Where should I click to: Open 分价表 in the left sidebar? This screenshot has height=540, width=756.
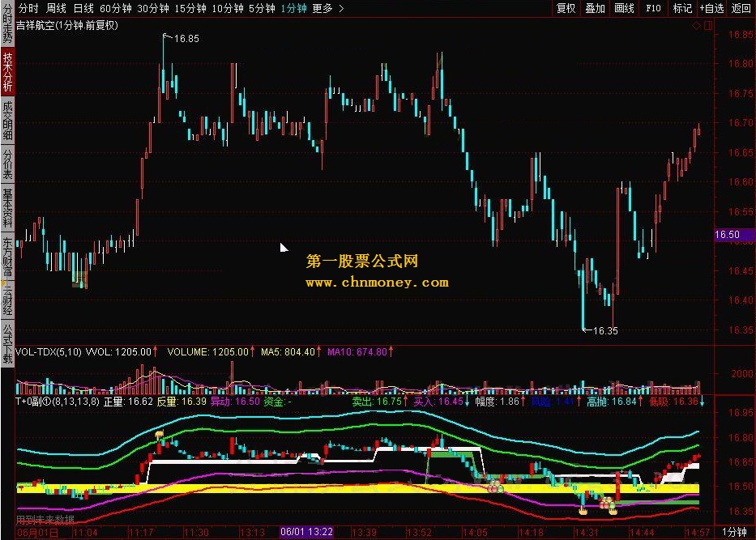[7, 164]
